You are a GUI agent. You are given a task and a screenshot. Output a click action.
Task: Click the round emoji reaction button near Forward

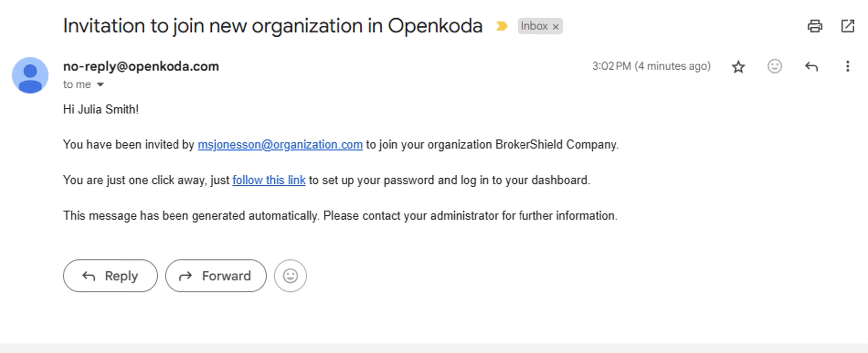tap(290, 276)
